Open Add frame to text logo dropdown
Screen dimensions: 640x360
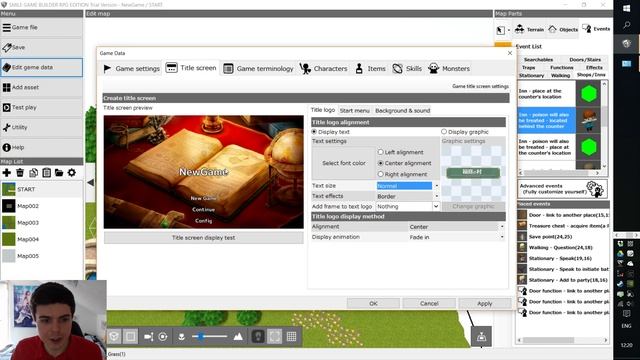[407, 207]
